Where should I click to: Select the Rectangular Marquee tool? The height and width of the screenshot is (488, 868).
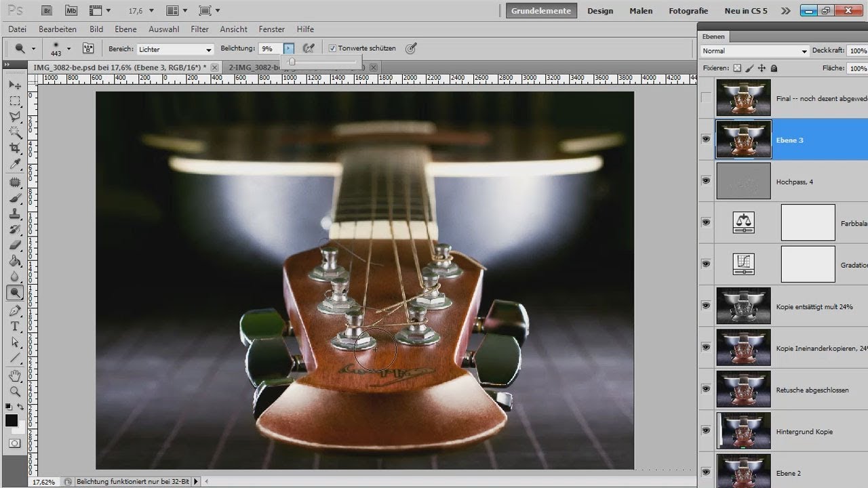(x=15, y=101)
